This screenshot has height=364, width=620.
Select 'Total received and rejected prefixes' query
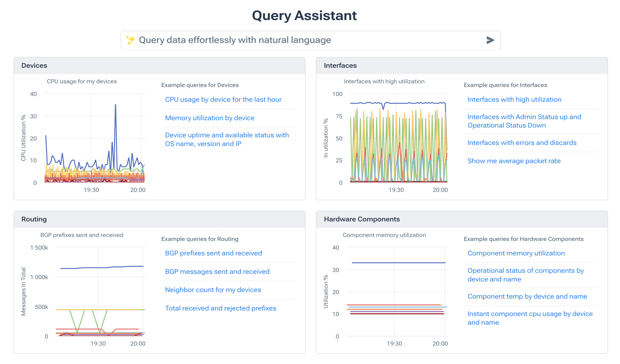[x=221, y=308]
